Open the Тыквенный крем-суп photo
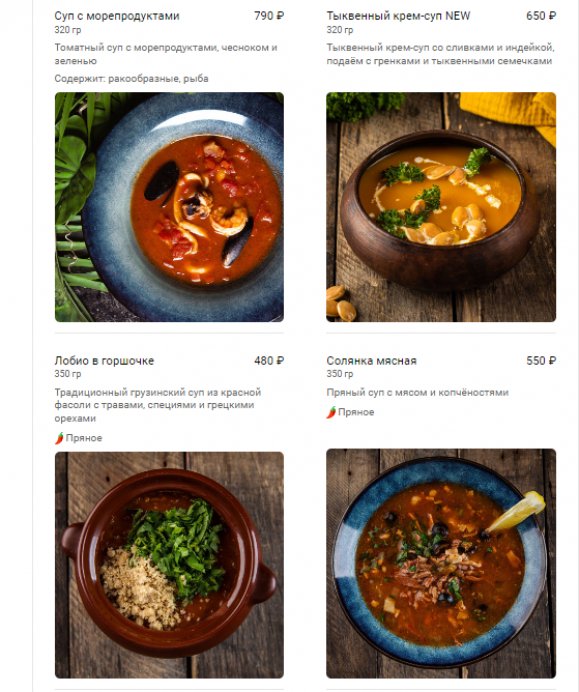Image resolution: width=579 pixels, height=692 pixels. pyautogui.click(x=441, y=207)
